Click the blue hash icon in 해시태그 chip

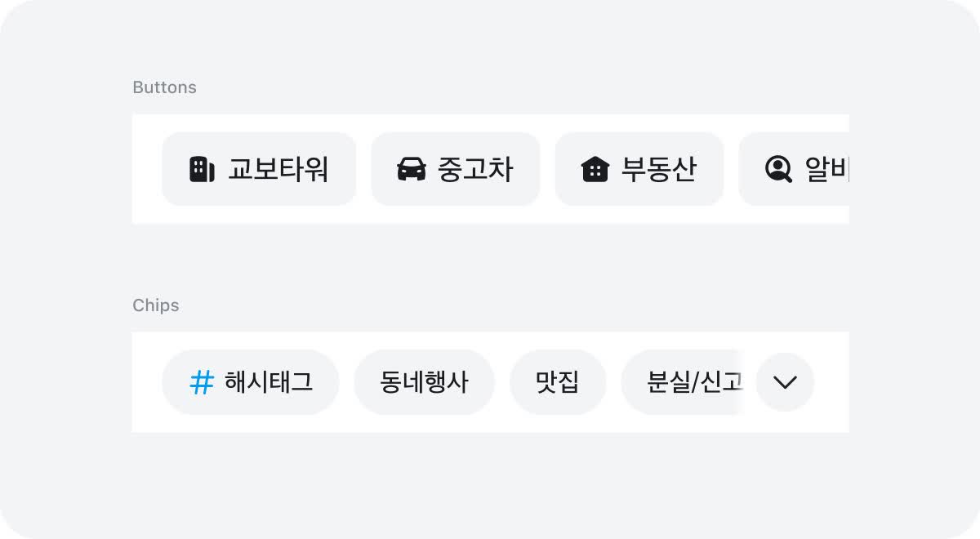[x=201, y=382]
